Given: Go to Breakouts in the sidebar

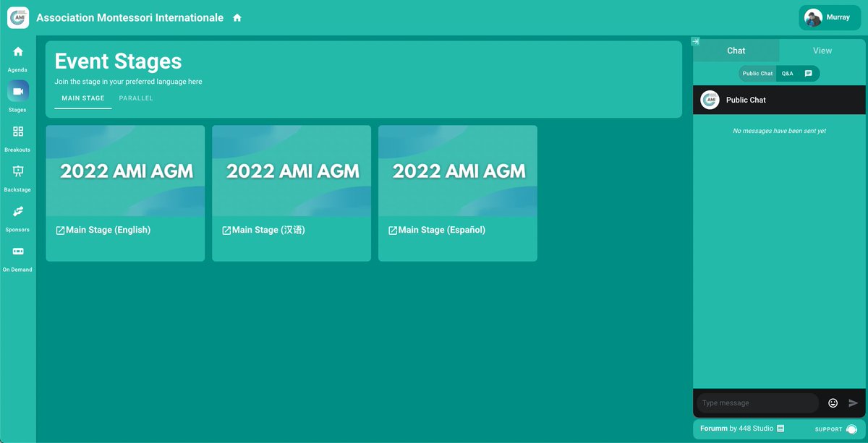Looking at the screenshot, I should (x=18, y=139).
